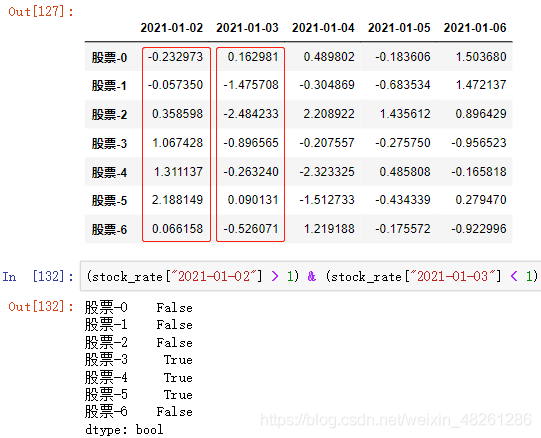Click the Out[132]: output prompt

pyautogui.click(x=41, y=306)
